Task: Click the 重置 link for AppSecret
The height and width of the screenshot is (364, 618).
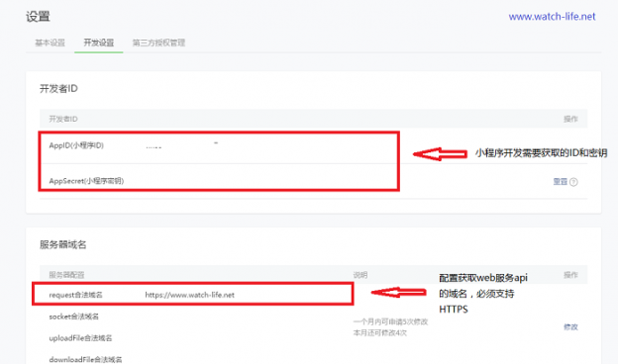Action: click(561, 181)
